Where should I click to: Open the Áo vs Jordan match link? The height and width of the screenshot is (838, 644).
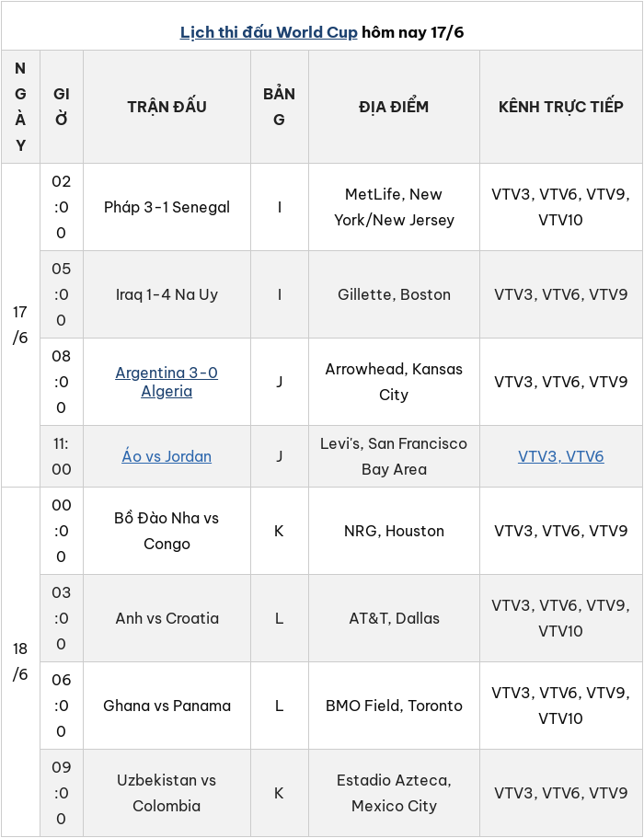click(167, 456)
